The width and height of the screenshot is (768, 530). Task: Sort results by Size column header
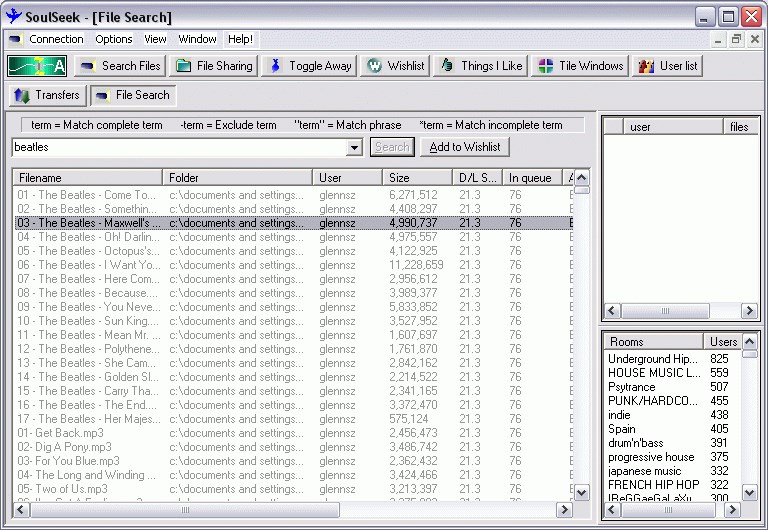click(x=417, y=178)
